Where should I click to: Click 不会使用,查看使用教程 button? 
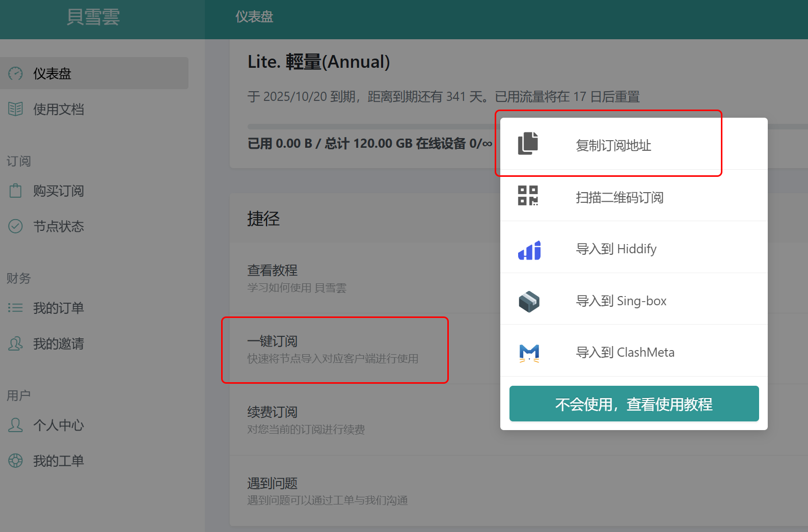(634, 404)
